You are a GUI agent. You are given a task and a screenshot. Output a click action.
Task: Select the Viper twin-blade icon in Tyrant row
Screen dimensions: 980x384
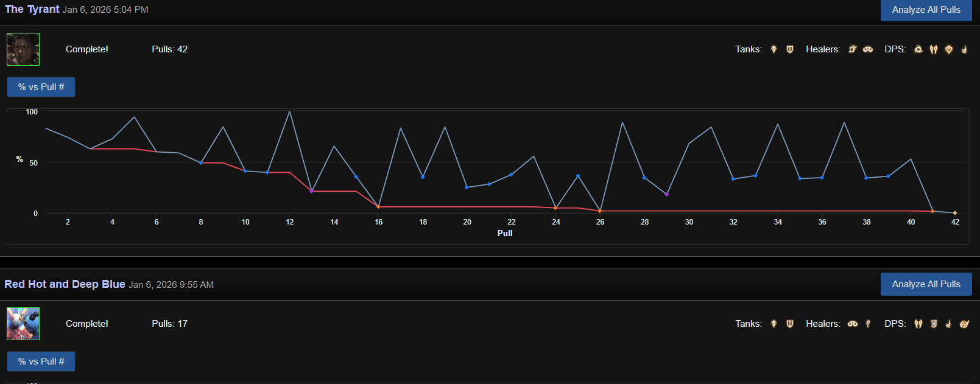click(934, 49)
